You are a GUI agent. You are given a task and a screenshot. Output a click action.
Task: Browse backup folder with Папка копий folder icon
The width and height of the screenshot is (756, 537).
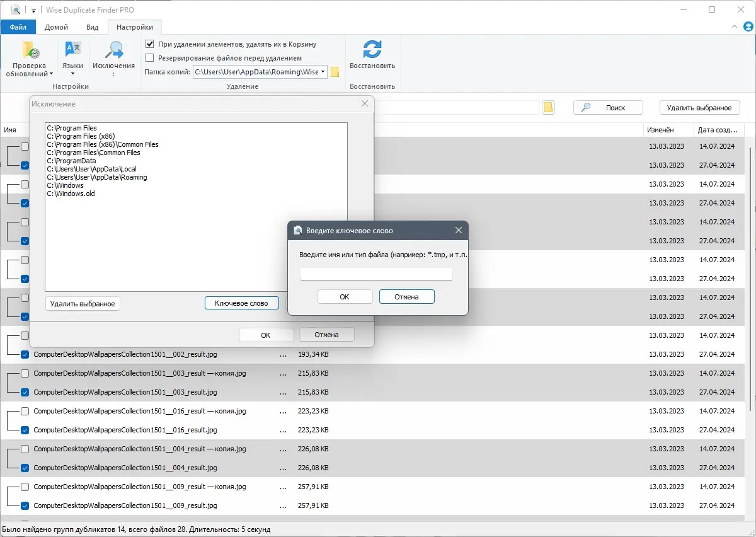335,72
